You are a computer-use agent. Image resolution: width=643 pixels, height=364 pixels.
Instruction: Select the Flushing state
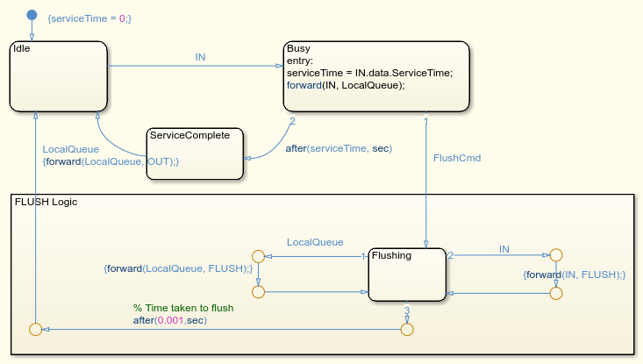pos(407,275)
